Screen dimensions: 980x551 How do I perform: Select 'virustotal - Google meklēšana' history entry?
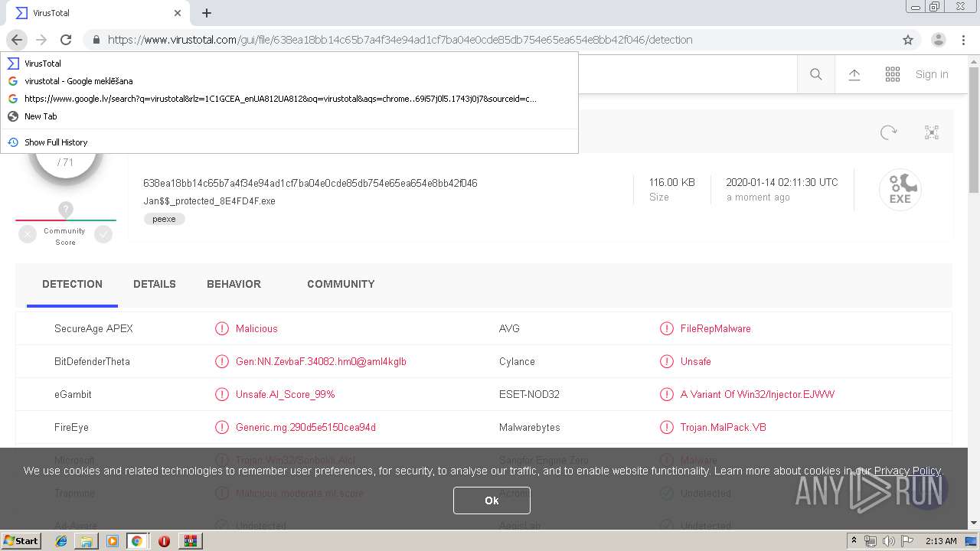289,81
